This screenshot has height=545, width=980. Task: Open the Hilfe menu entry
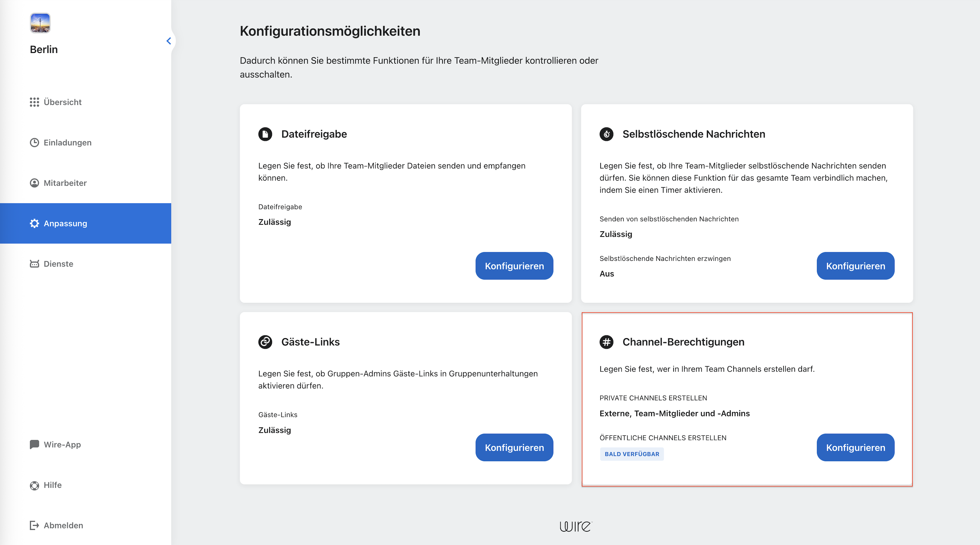86,485
